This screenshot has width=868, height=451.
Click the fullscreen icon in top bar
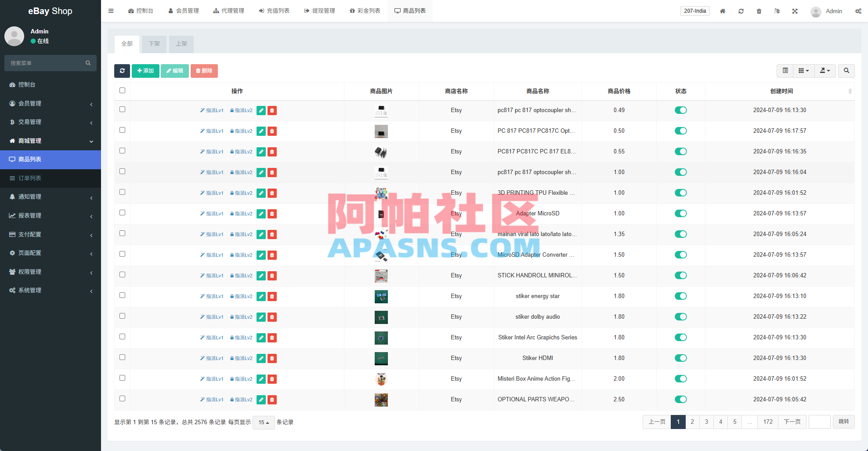click(795, 11)
